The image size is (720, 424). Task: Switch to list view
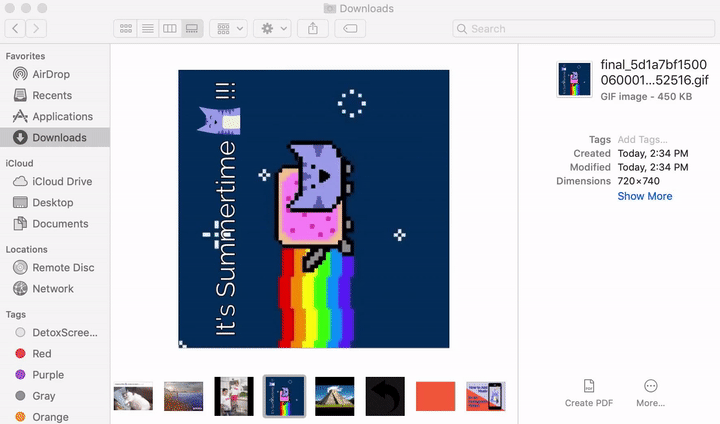[148, 29]
